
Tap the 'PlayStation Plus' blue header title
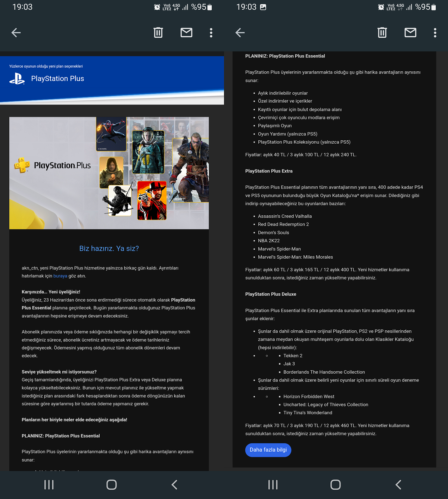point(57,79)
